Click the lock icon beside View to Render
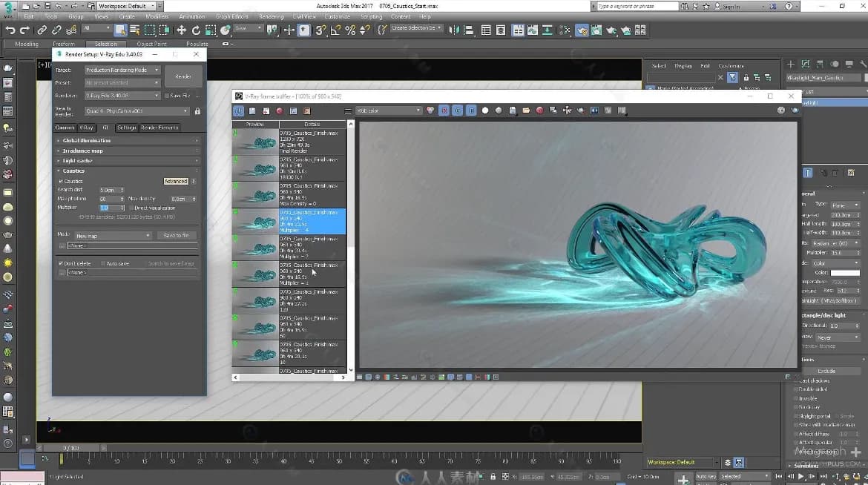The image size is (868, 485). (197, 111)
